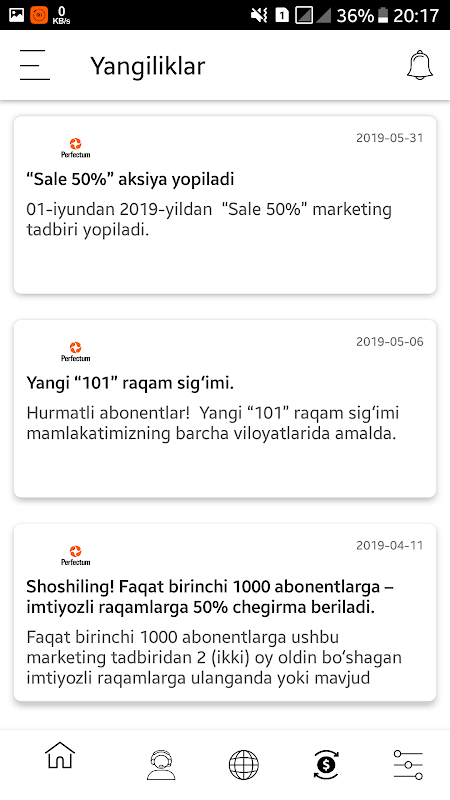Go to the Home tab icon
450x800 pixels.
(60, 756)
